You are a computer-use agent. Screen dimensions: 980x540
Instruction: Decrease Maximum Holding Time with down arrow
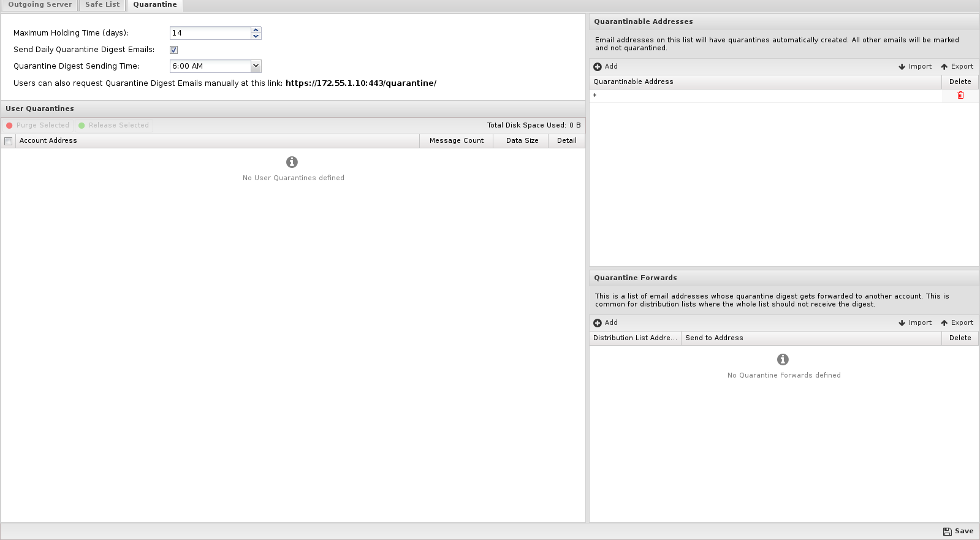(256, 36)
